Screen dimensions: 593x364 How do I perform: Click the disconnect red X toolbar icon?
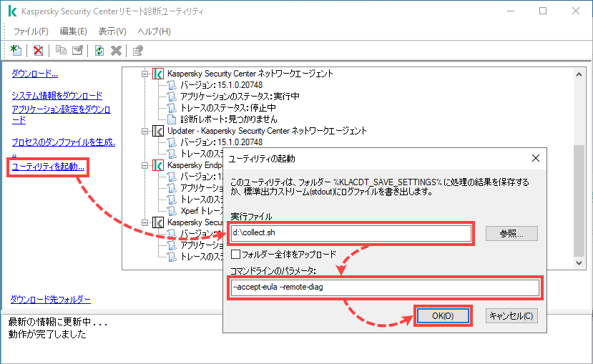pos(38,50)
